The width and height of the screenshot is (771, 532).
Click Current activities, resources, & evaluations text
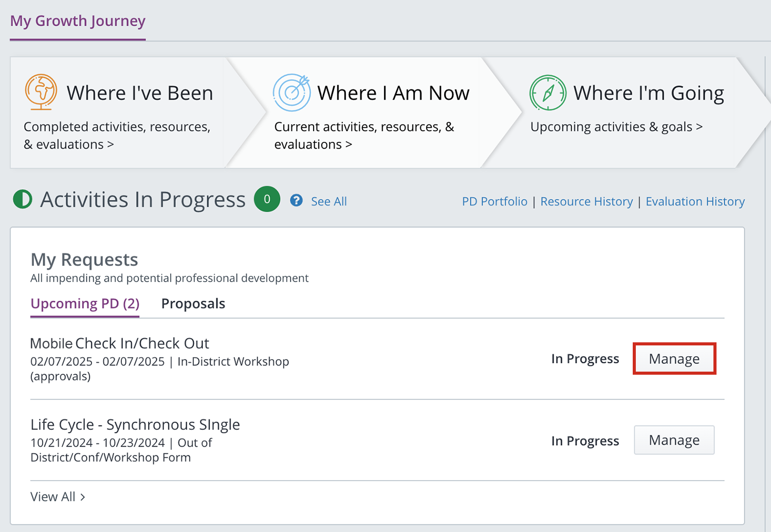tap(364, 135)
